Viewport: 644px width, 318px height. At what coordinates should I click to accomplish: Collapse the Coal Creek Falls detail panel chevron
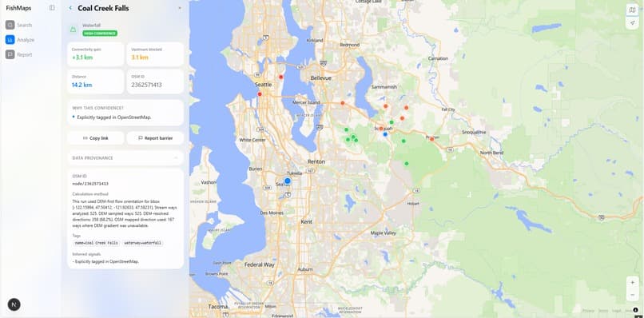pos(180,8)
